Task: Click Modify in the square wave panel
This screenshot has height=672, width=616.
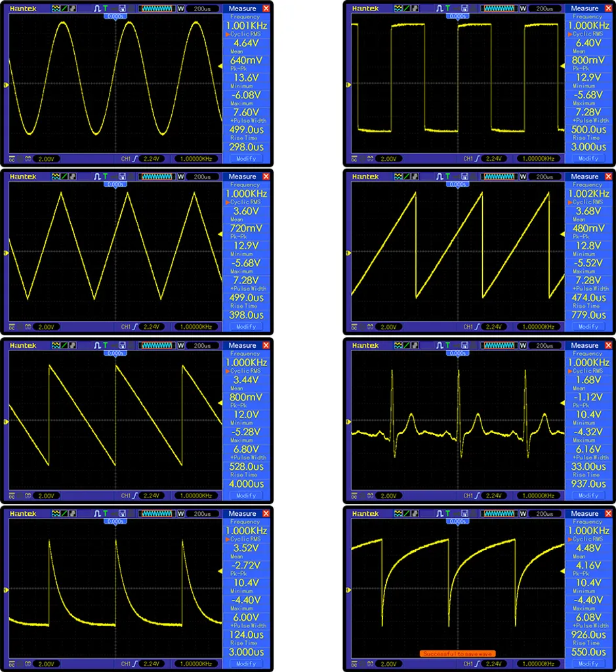Action: (x=588, y=159)
